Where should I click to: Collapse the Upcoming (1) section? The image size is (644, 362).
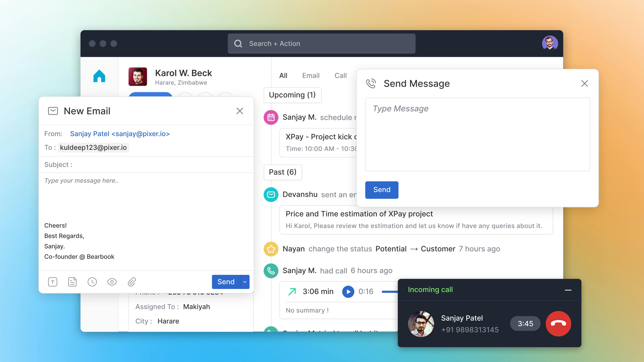pyautogui.click(x=292, y=95)
